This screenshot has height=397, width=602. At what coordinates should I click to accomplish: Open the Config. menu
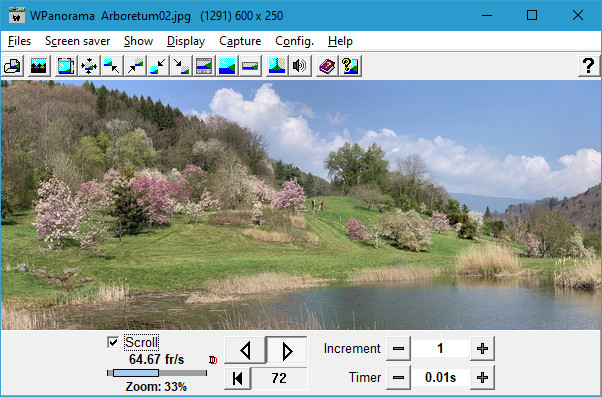click(x=294, y=41)
